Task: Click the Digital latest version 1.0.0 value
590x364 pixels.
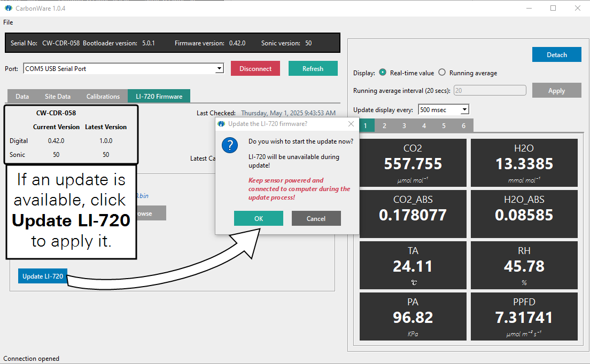Action: click(x=106, y=140)
